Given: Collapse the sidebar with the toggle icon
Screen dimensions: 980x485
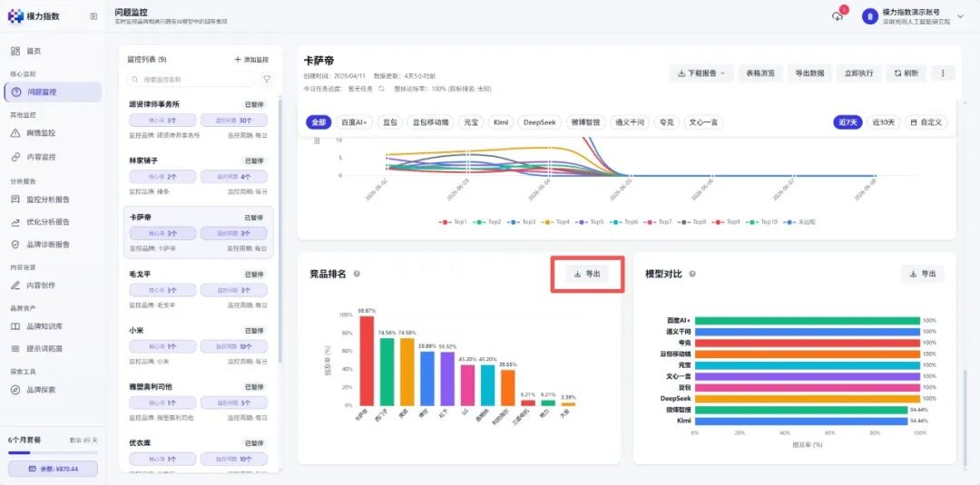Looking at the screenshot, I should click(93, 16).
